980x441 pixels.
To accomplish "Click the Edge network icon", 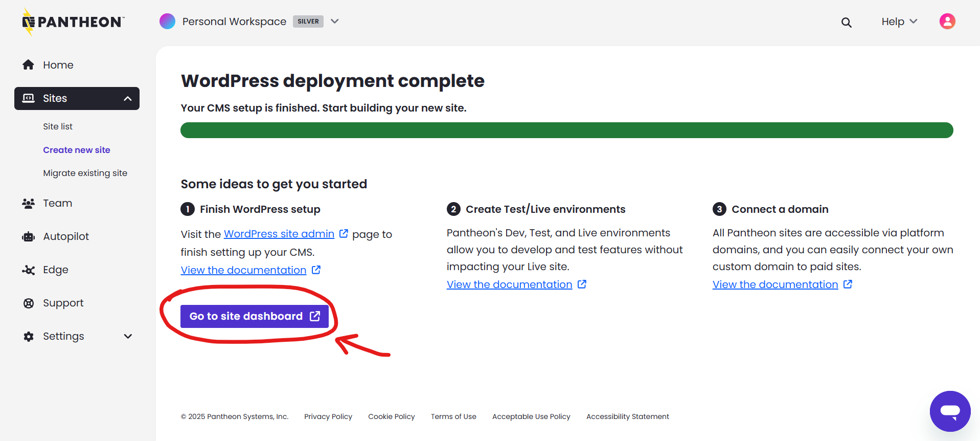I will click(29, 270).
